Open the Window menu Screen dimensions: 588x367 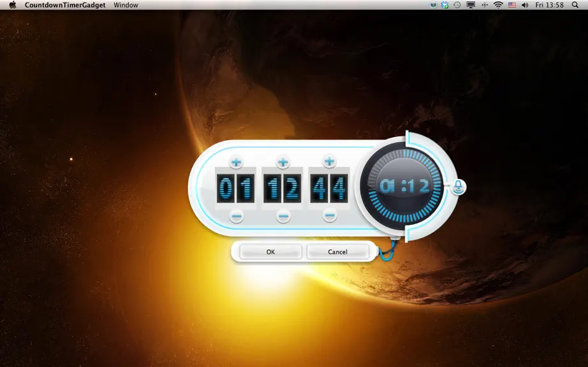tap(126, 5)
